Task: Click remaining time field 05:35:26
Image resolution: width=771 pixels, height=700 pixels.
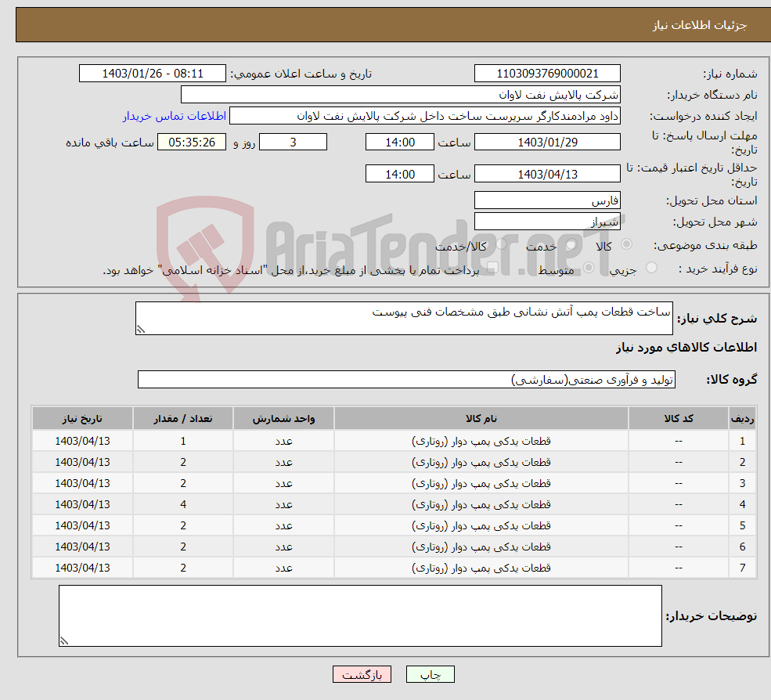Action: click(x=192, y=143)
